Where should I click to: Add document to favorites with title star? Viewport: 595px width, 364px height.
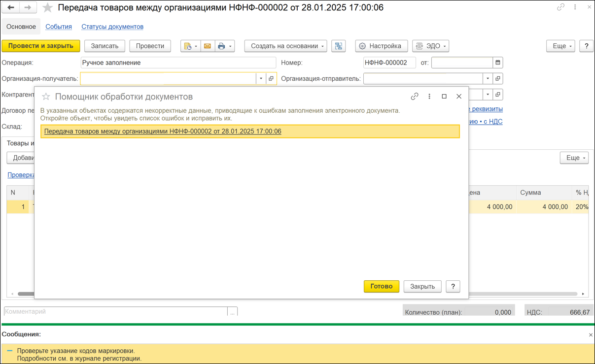[47, 7]
